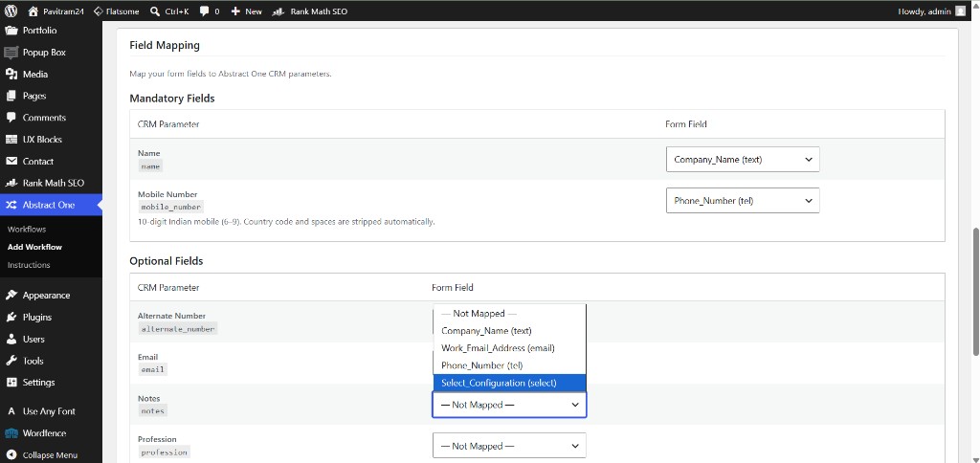Click the Appearance paintbrush icon
Image resolution: width=980 pixels, height=463 pixels.
11,295
